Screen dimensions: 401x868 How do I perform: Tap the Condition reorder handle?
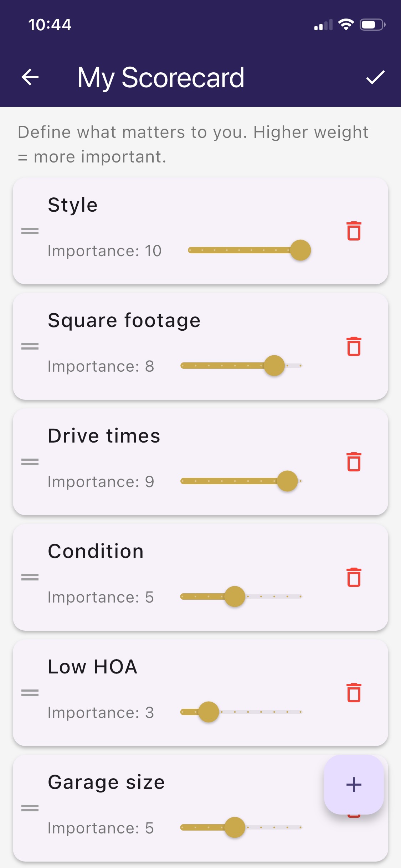[30, 577]
